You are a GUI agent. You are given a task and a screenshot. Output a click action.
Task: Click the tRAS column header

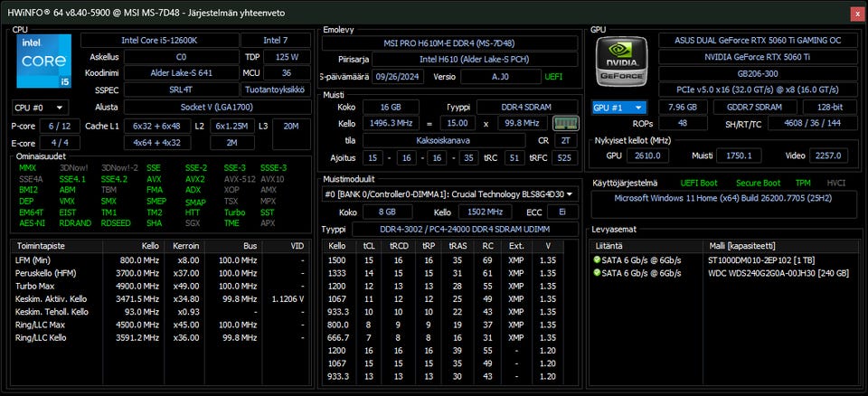[458, 246]
